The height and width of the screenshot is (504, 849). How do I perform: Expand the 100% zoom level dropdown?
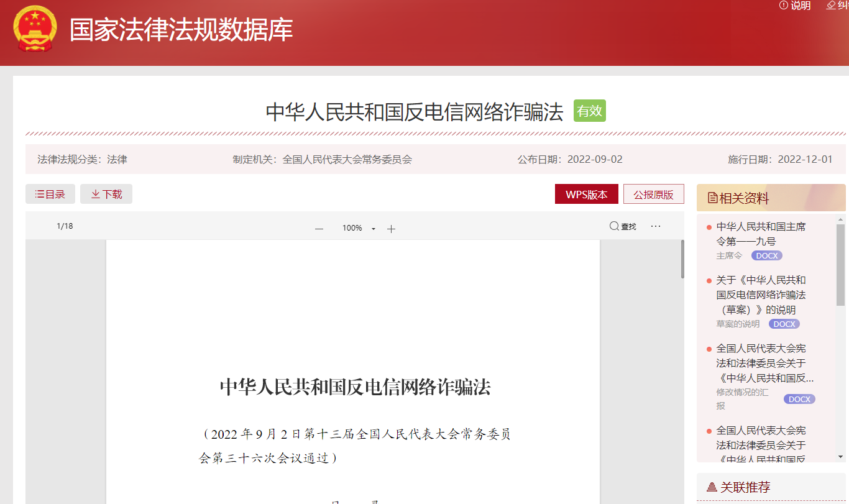pyautogui.click(x=373, y=229)
